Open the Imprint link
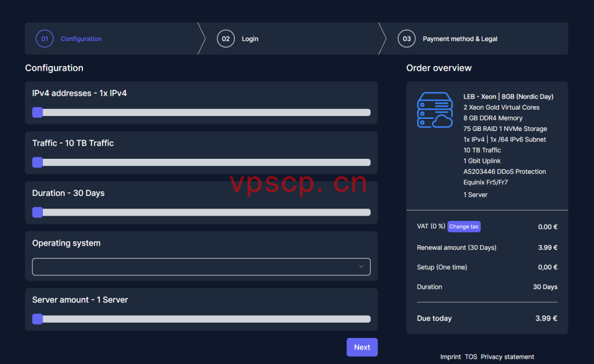 coord(450,357)
